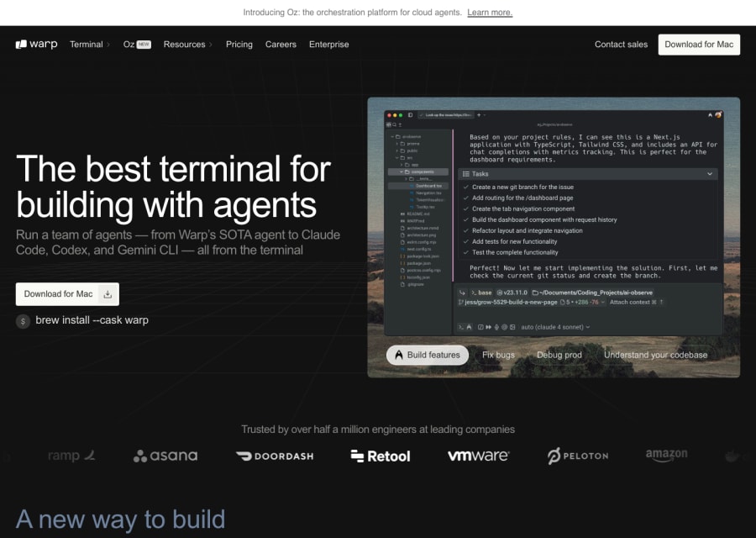Follow the Learn more link in banner
The height and width of the screenshot is (538, 756).
[x=490, y=13]
